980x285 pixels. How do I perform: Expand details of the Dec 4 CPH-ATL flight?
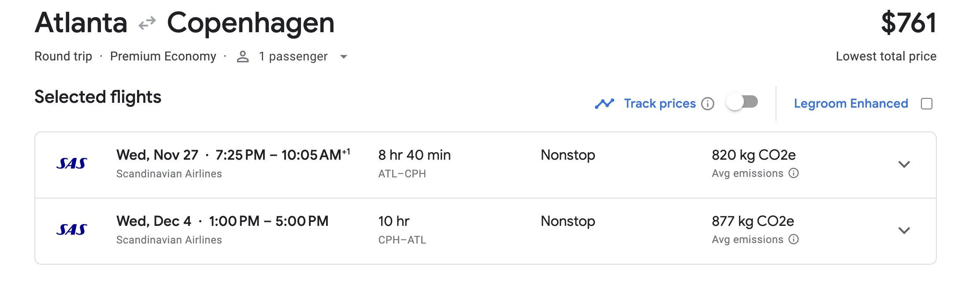(x=904, y=230)
